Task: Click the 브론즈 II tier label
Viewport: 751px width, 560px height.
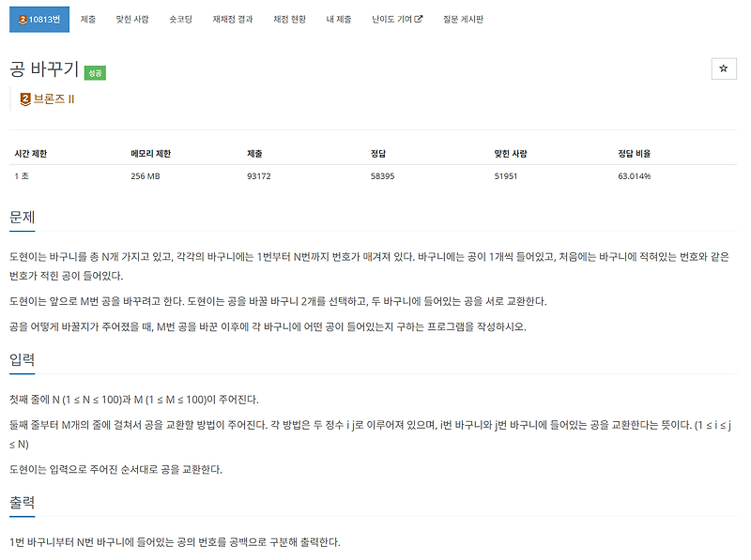Action: pyautogui.click(x=54, y=98)
